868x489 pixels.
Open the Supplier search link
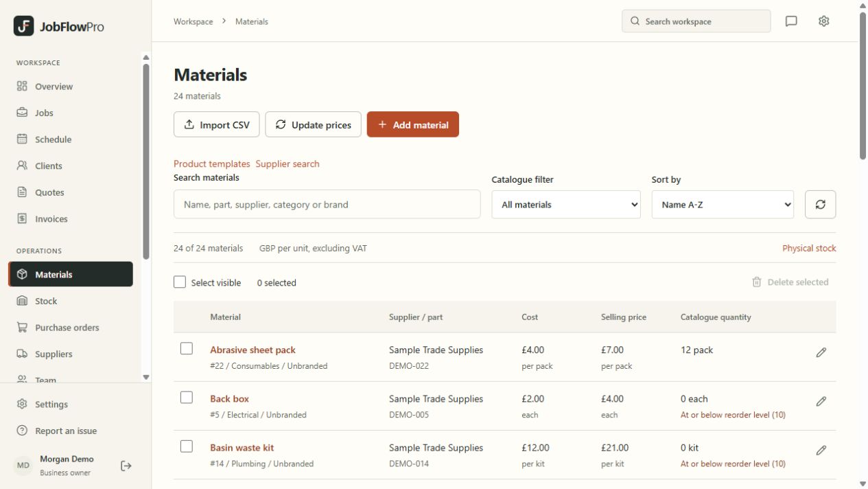tap(288, 163)
